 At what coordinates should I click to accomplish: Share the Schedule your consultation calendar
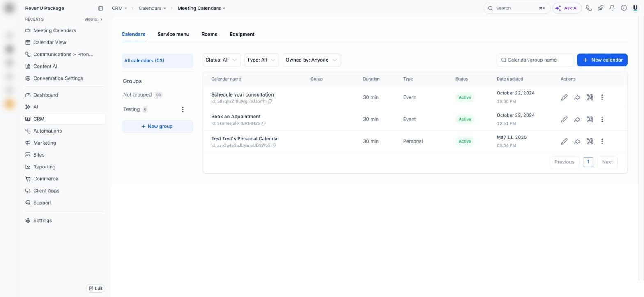[x=577, y=97]
